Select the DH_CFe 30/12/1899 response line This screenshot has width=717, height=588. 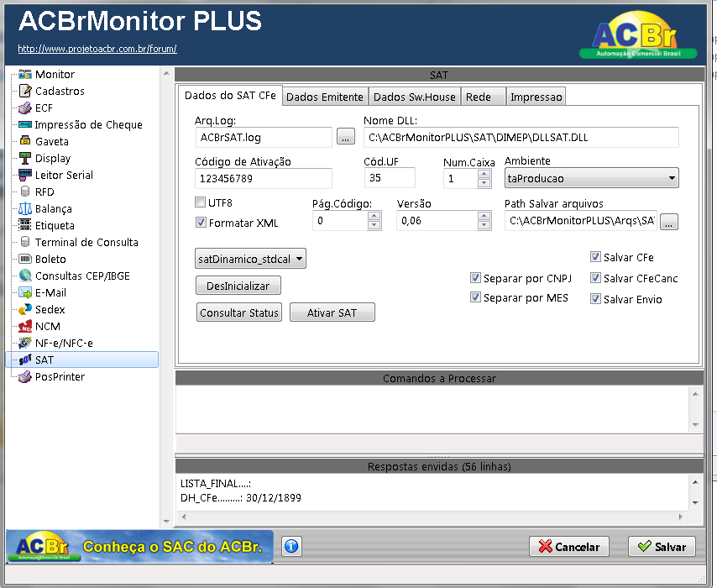pos(240,498)
